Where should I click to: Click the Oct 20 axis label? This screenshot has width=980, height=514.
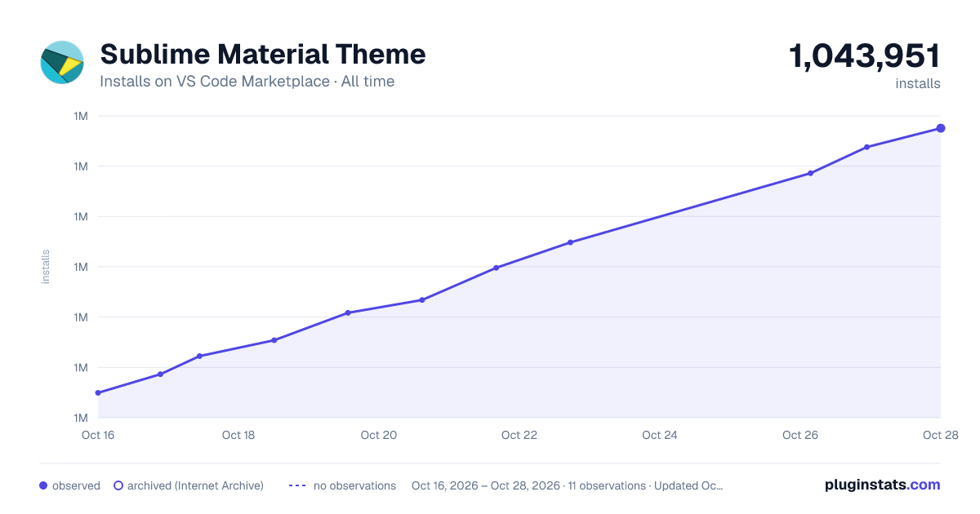coord(379,435)
